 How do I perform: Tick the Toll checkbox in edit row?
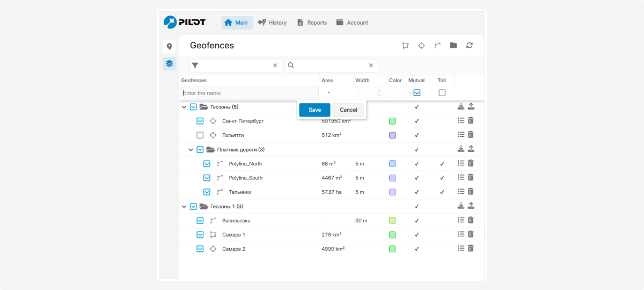click(x=442, y=93)
